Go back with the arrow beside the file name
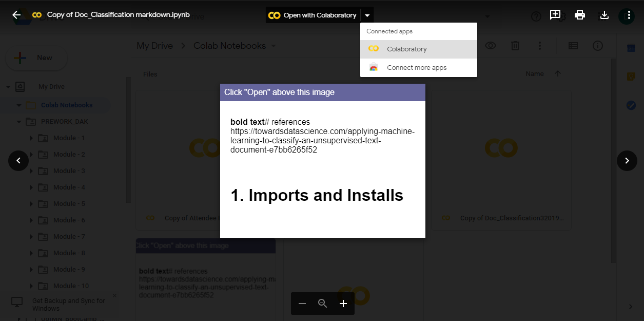644x321 pixels. coord(16,15)
